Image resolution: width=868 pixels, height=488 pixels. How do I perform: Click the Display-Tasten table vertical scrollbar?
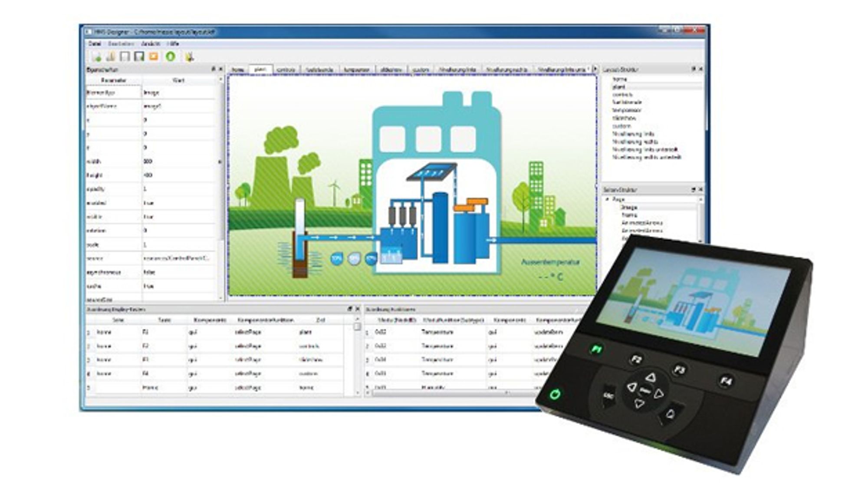357,356
